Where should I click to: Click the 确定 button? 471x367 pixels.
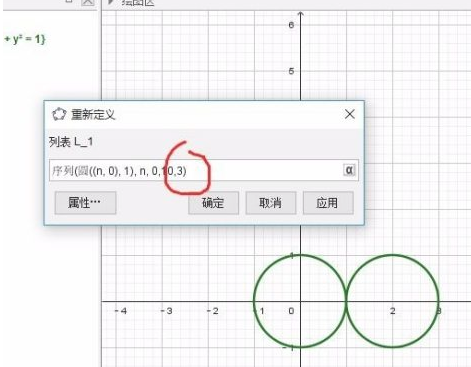(213, 203)
